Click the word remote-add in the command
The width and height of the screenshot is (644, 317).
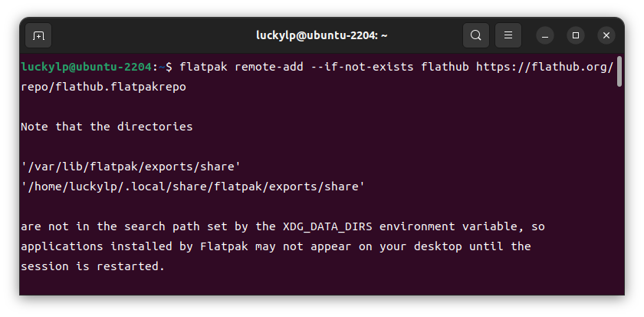(x=269, y=67)
